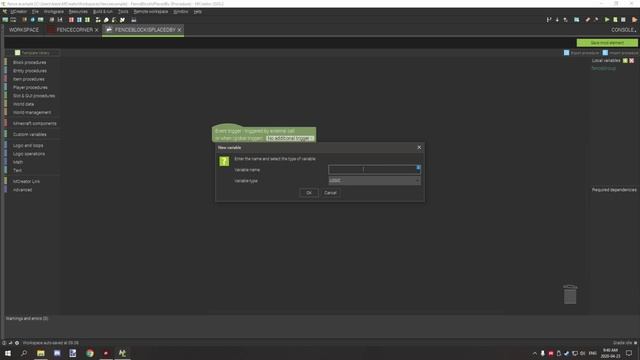This screenshot has height=360, width=640.
Task: Open the Resources menu
Action: pyautogui.click(x=78, y=12)
